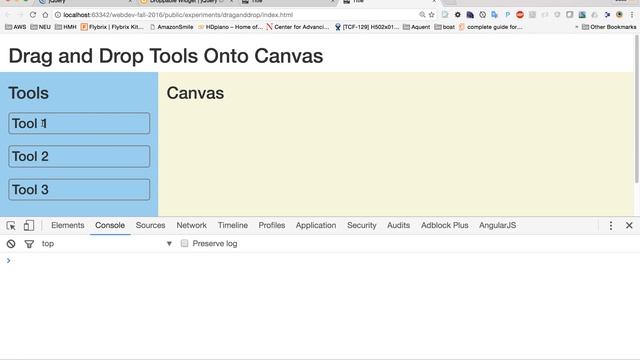
Task: Open the HMH bookmarks folder
Action: [66, 27]
